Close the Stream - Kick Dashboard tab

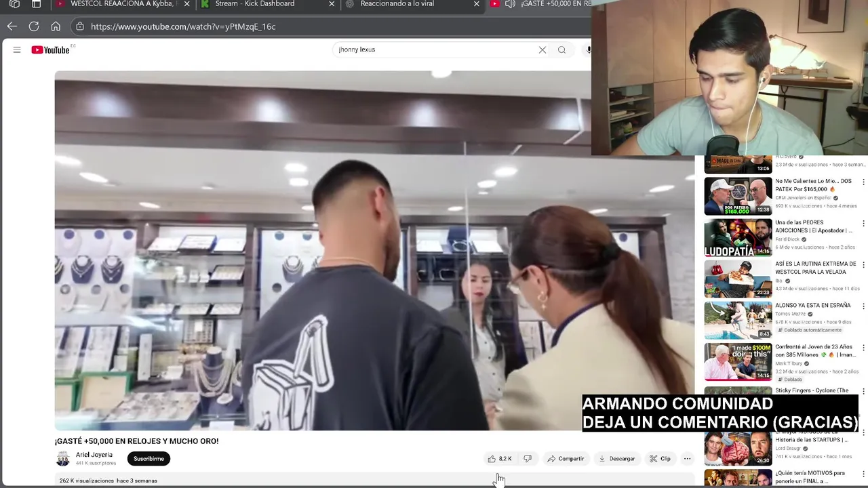332,4
